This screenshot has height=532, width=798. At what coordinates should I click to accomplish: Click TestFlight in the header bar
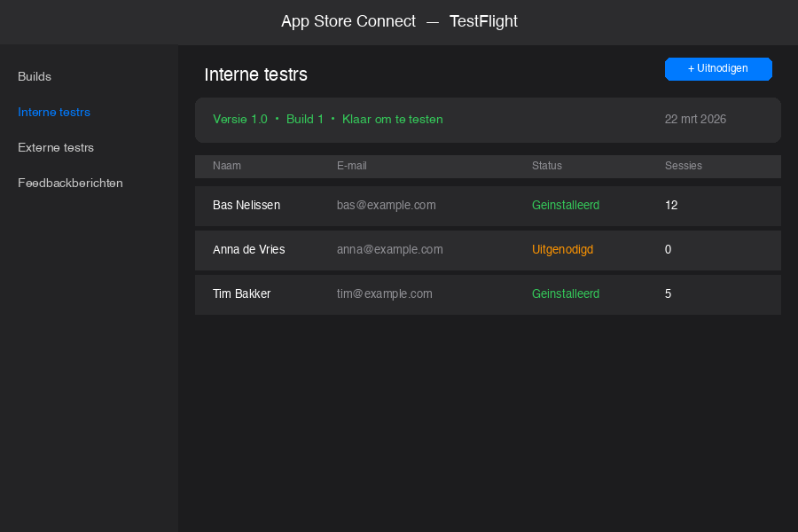click(x=483, y=21)
